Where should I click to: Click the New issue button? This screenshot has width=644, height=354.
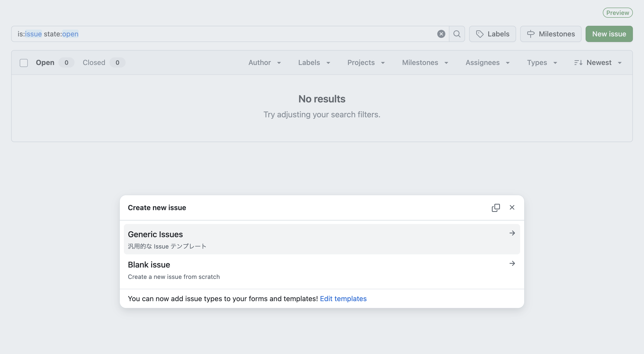point(609,34)
